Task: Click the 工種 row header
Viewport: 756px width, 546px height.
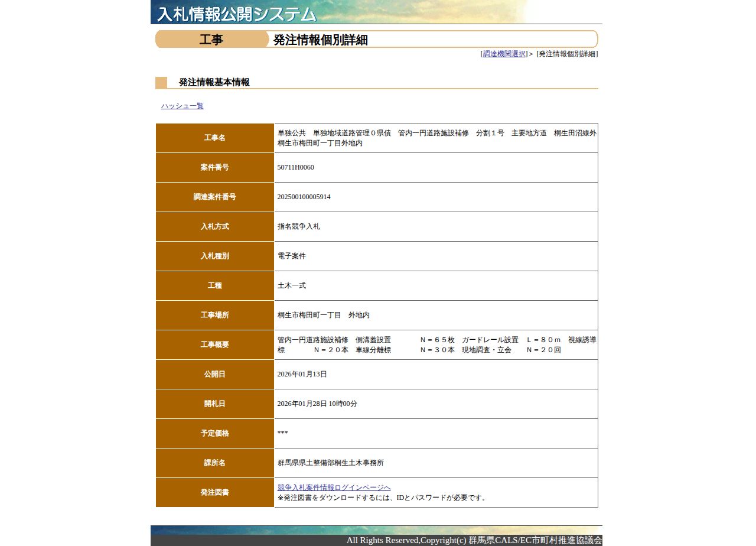Action: tap(215, 285)
